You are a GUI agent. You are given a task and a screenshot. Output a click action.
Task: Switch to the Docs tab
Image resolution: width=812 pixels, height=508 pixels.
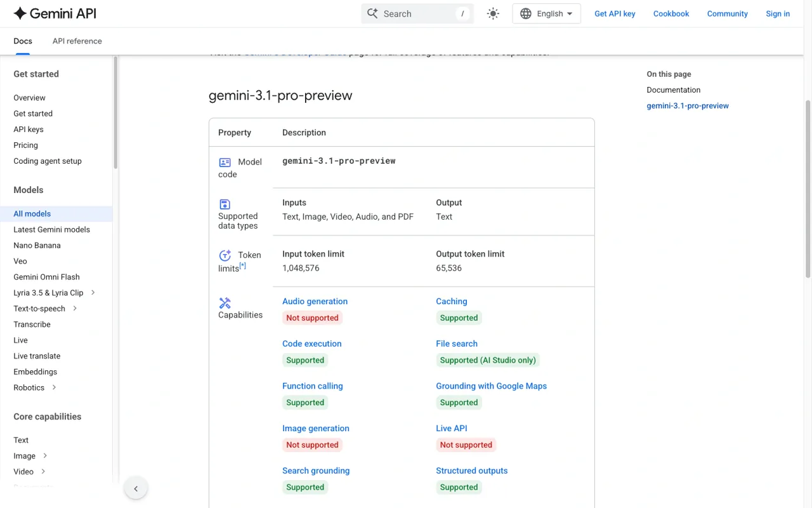[x=23, y=41]
